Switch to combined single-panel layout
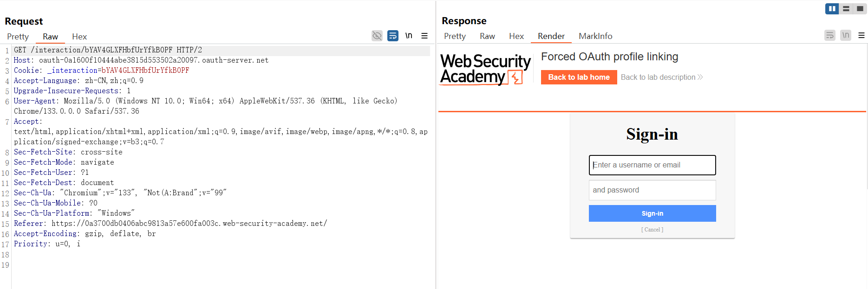The width and height of the screenshot is (868, 289). 860,8
